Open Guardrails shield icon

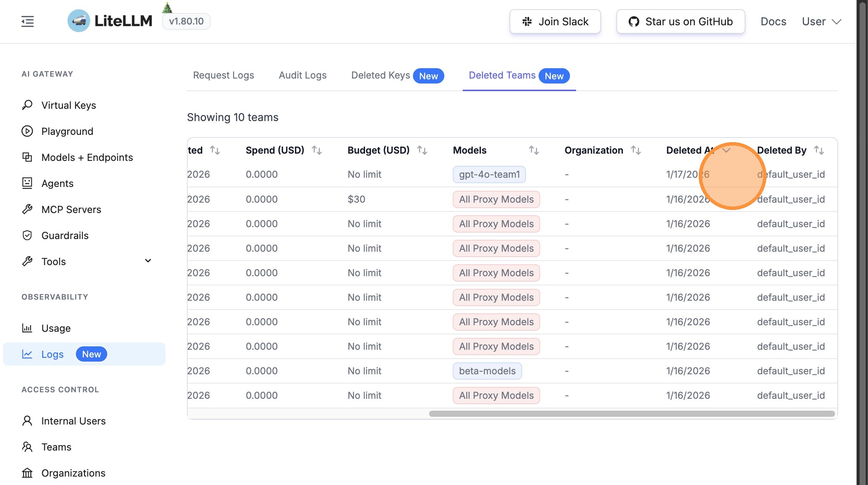tap(27, 235)
